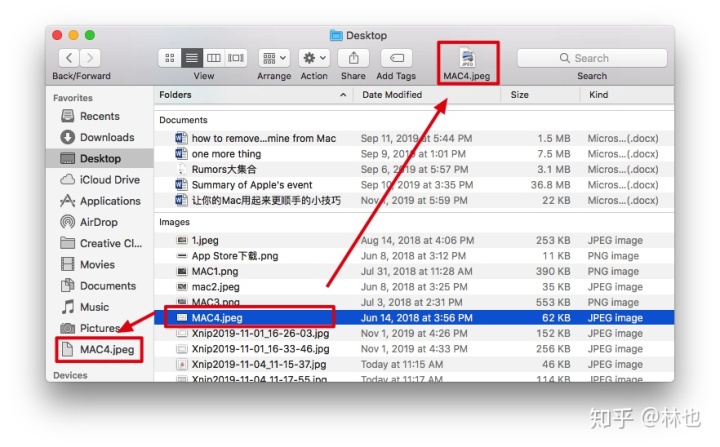Select Desktop in the sidebar
Screen dimensions: 720x447
[x=100, y=158]
